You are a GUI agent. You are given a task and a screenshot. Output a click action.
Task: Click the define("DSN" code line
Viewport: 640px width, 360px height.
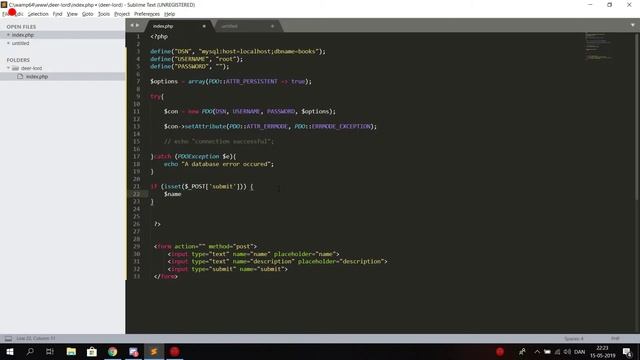click(238, 51)
